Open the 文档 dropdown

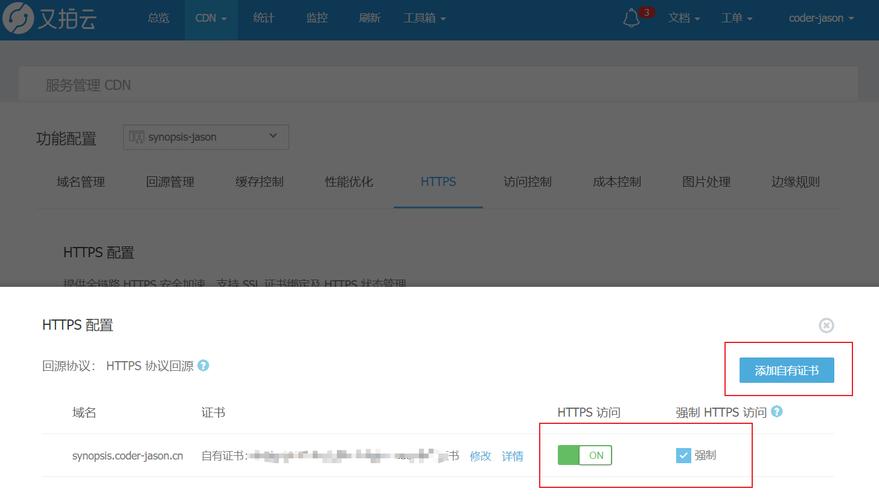point(683,18)
